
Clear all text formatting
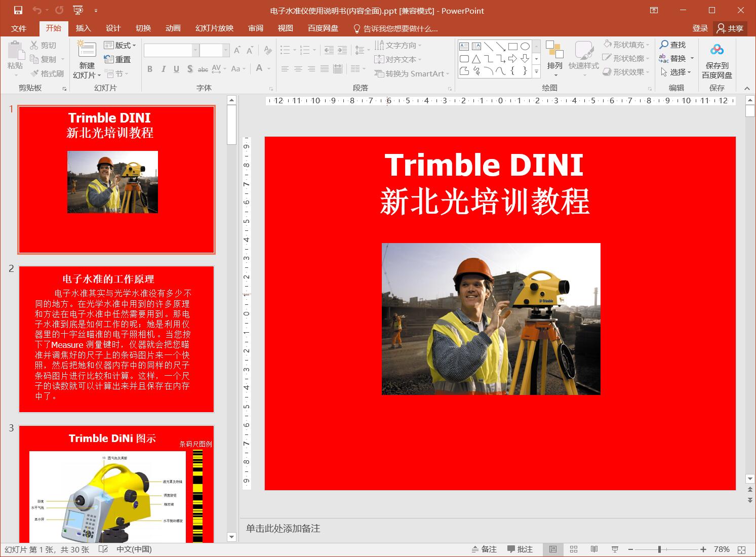click(268, 50)
